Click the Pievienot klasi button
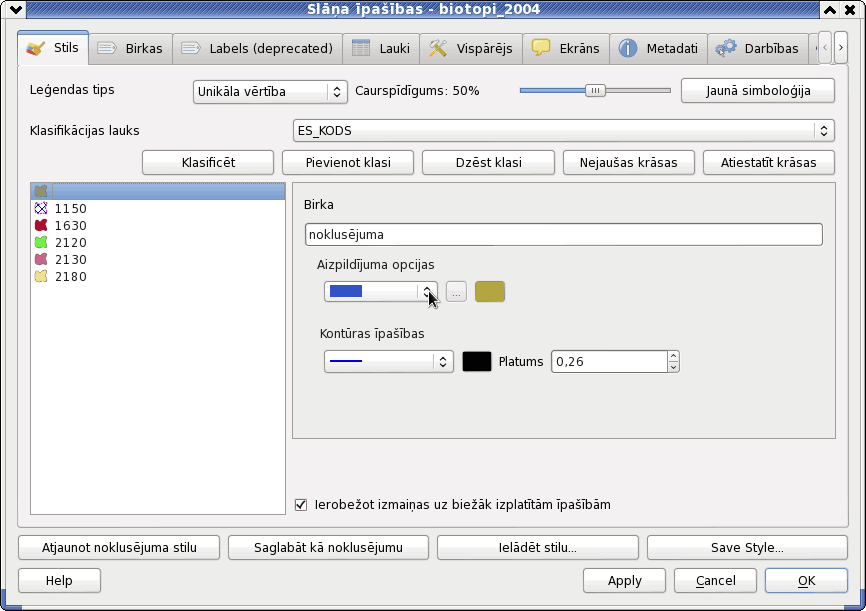This screenshot has height=611, width=866. (348, 162)
